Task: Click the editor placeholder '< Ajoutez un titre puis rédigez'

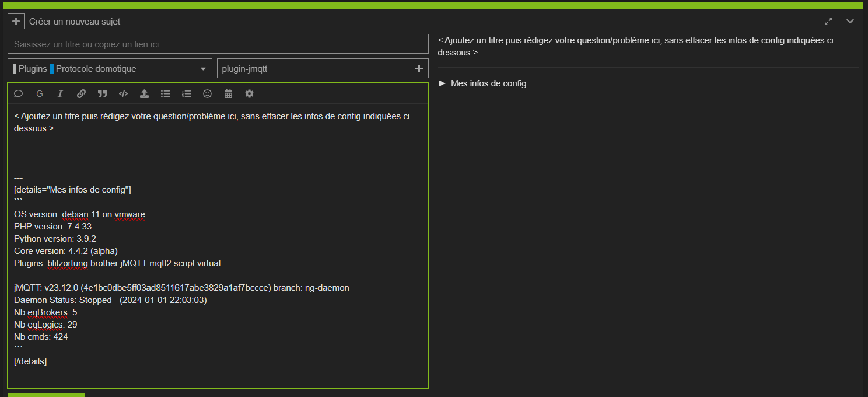Action: coord(213,122)
